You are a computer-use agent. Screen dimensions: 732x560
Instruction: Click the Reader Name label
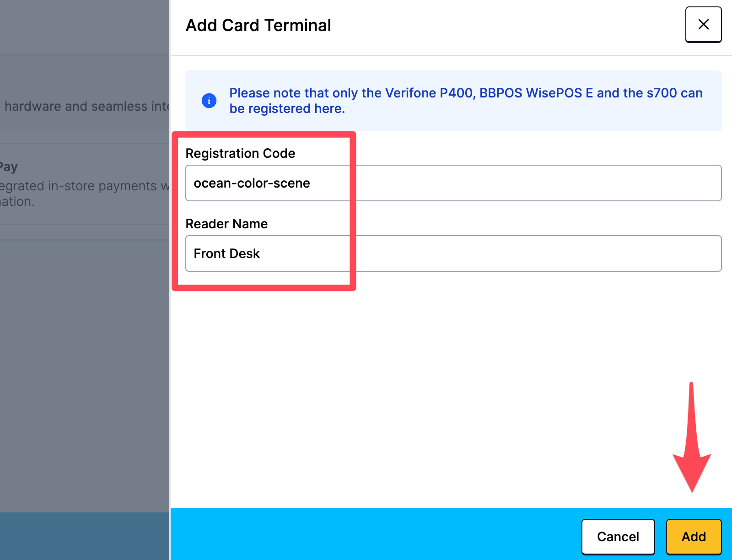tap(226, 224)
